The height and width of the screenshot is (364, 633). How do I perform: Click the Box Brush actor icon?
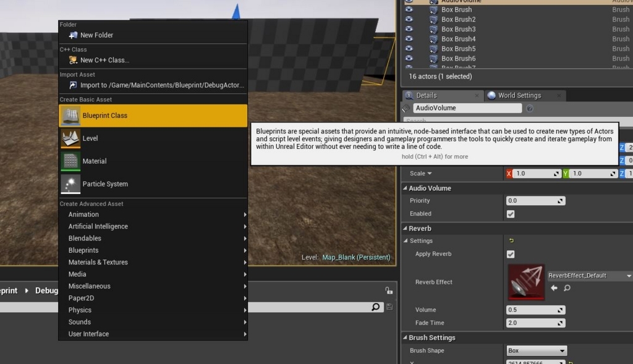(433, 9)
